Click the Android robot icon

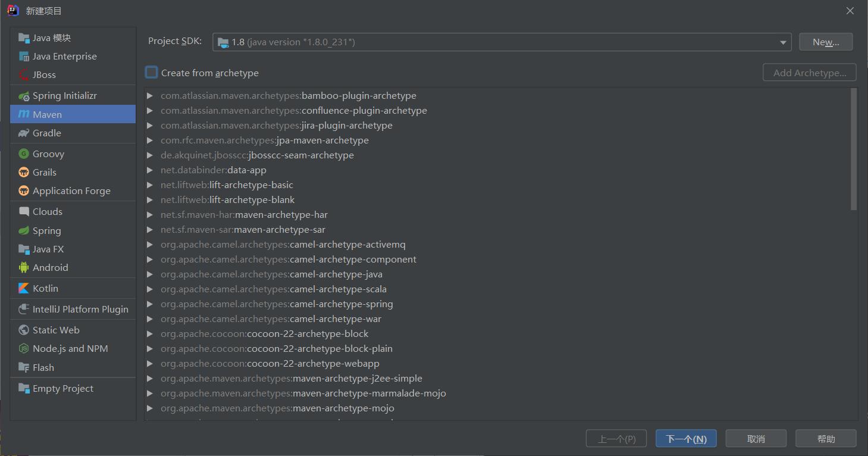coord(24,268)
